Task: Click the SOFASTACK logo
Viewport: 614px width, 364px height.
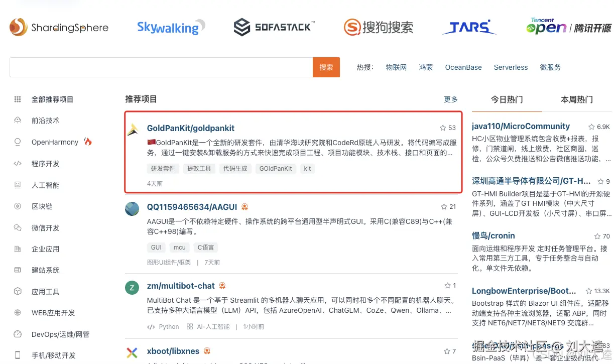Action: pos(274,26)
